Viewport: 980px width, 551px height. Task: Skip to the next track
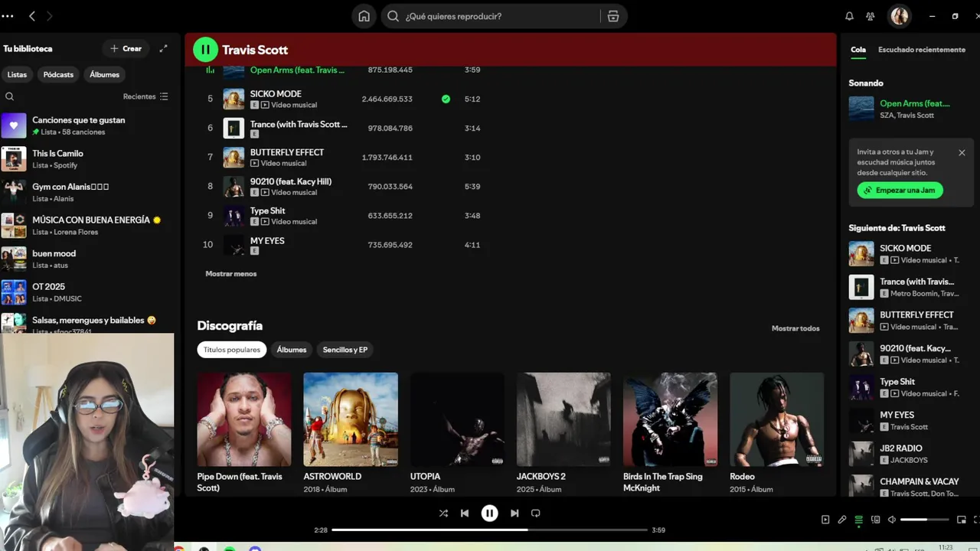point(514,514)
